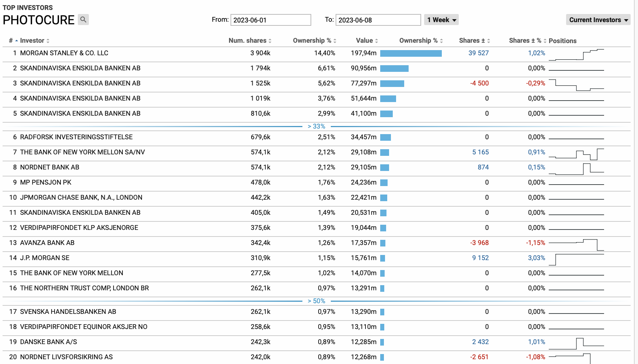Click the -4 500 shares change value
638x364 pixels.
point(479,83)
